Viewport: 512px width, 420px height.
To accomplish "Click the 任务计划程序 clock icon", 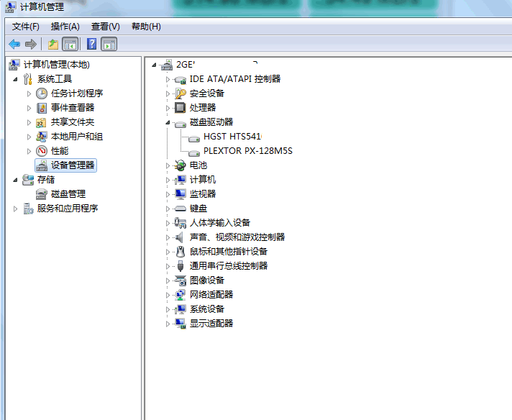I will (x=42, y=93).
